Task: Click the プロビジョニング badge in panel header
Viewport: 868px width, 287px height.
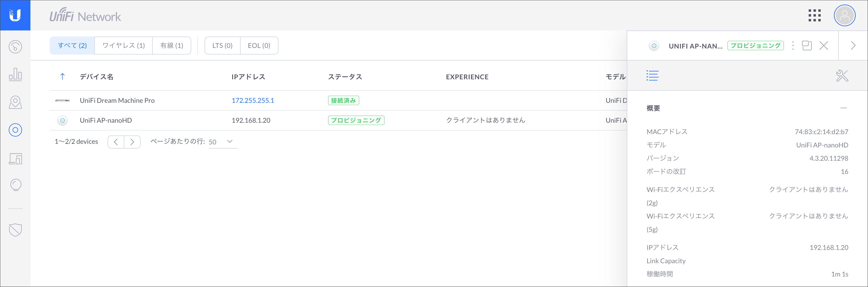Action: 755,46
